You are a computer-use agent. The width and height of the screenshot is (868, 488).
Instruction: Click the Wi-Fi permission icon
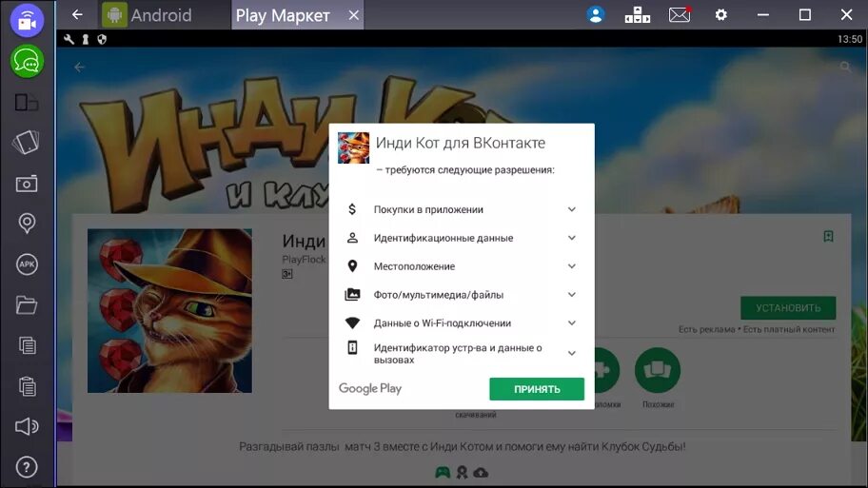point(352,323)
